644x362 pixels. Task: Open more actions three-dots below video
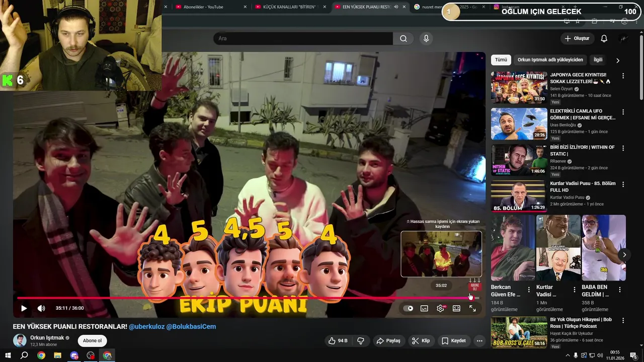coord(479,341)
